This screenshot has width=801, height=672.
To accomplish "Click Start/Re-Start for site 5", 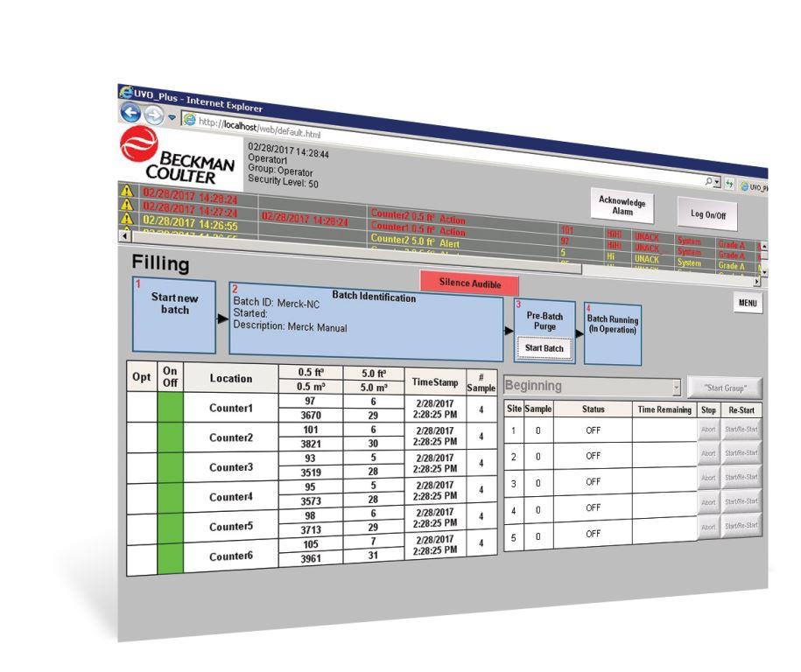I will [741, 526].
